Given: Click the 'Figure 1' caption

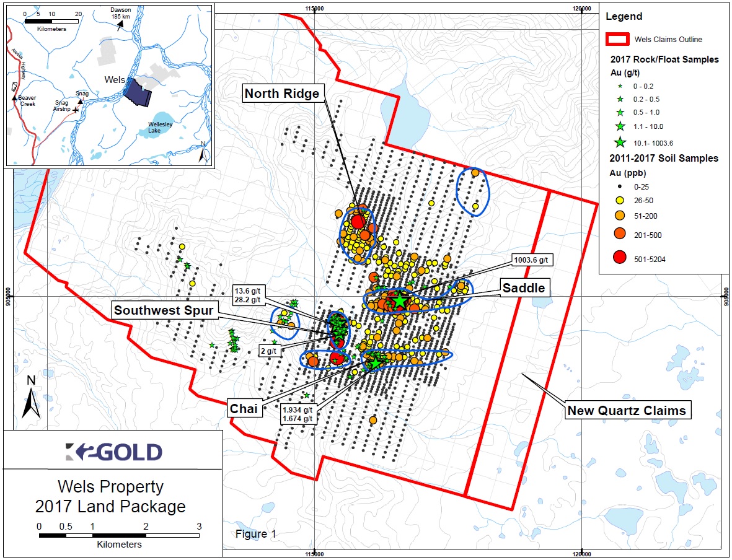Looking at the screenshot, I should click(256, 534).
